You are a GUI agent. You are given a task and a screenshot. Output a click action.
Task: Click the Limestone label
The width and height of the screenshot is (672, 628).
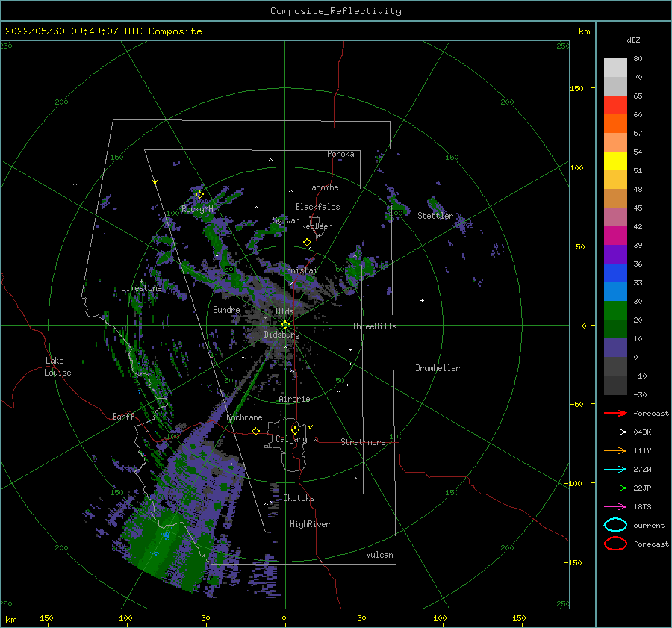pyautogui.click(x=141, y=288)
